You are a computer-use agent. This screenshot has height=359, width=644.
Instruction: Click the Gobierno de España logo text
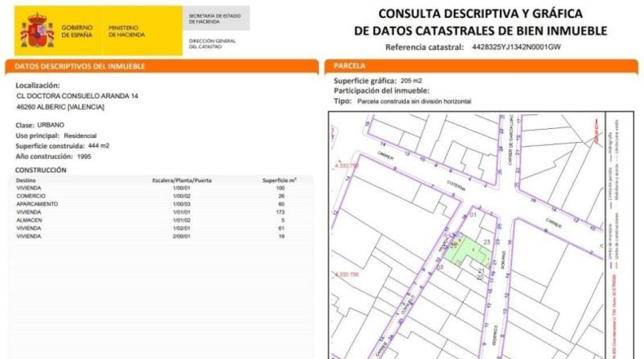click(x=77, y=31)
